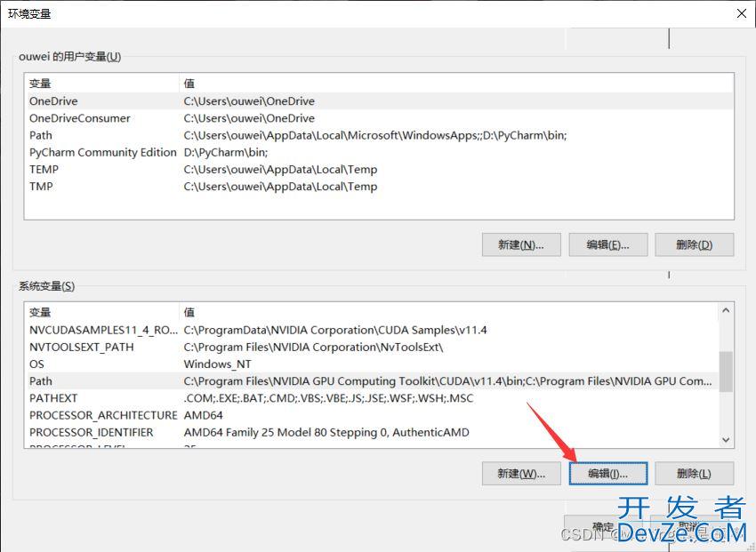
Task: Select the OS system variable row
Action: click(372, 364)
